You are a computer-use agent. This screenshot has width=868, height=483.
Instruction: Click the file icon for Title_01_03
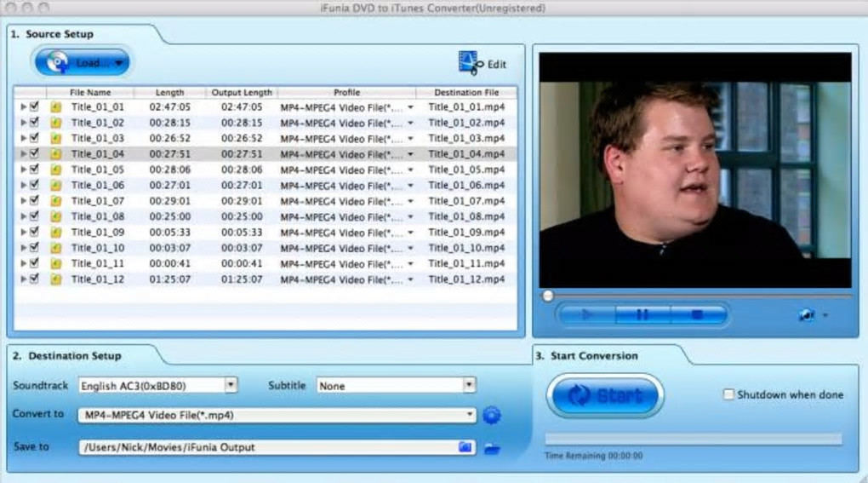point(56,138)
